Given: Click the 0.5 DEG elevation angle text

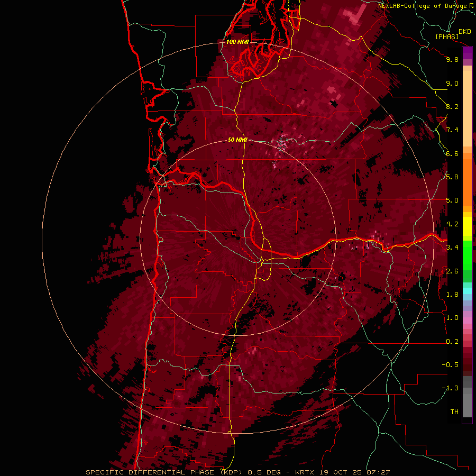Looking at the screenshot, I should pos(264,472).
